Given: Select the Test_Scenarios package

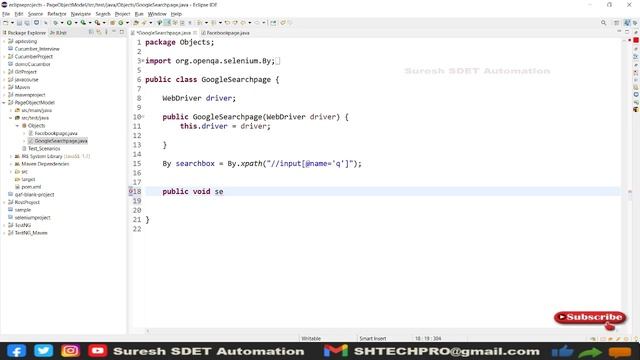Looking at the screenshot, I should click(x=44, y=149).
